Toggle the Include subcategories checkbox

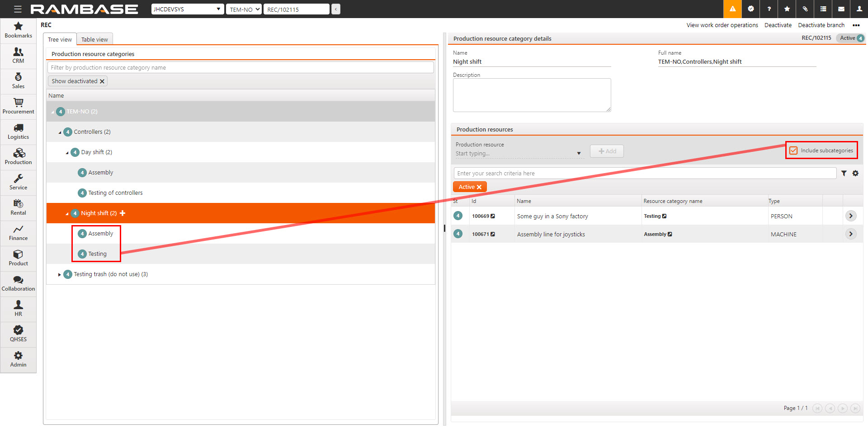coord(793,151)
